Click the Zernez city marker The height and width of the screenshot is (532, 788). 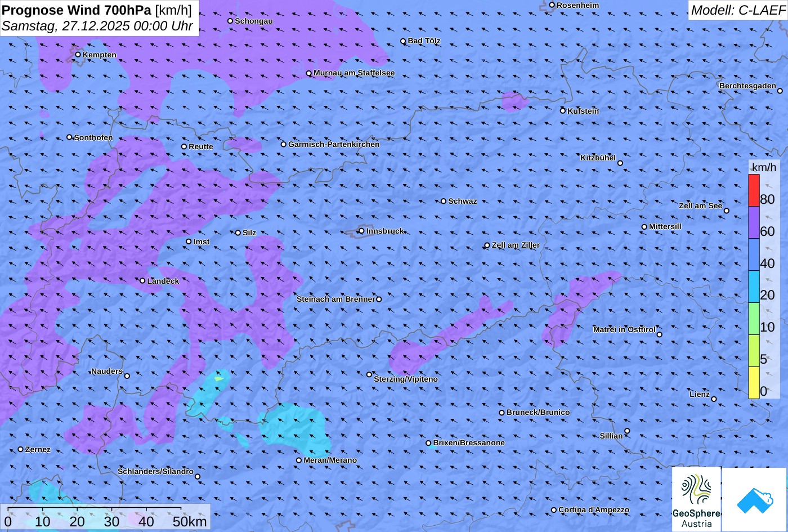(x=21, y=449)
